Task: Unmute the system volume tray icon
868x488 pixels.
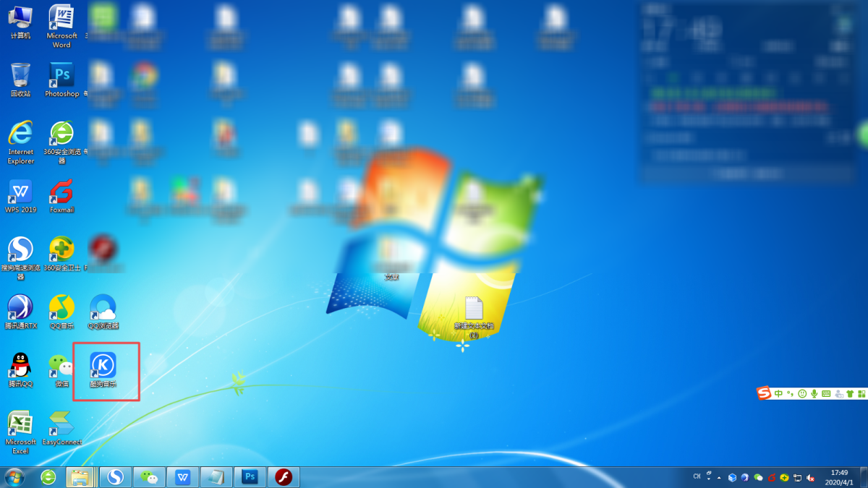Action: point(810,478)
